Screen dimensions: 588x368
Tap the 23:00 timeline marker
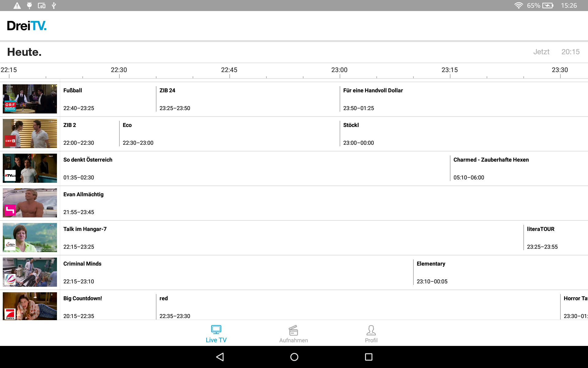(339, 71)
